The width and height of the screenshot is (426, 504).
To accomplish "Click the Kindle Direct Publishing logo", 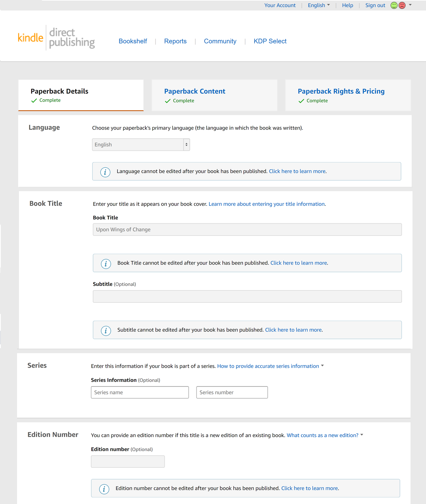I will (56, 38).
